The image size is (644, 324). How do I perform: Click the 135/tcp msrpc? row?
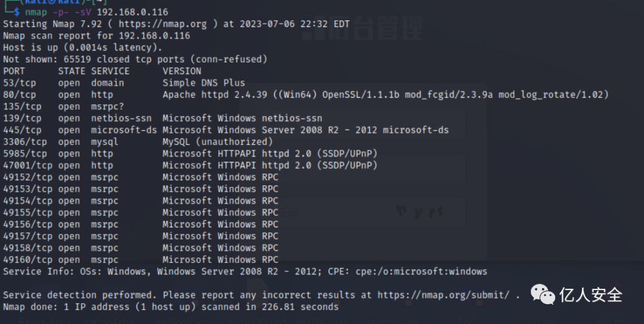(x=64, y=107)
